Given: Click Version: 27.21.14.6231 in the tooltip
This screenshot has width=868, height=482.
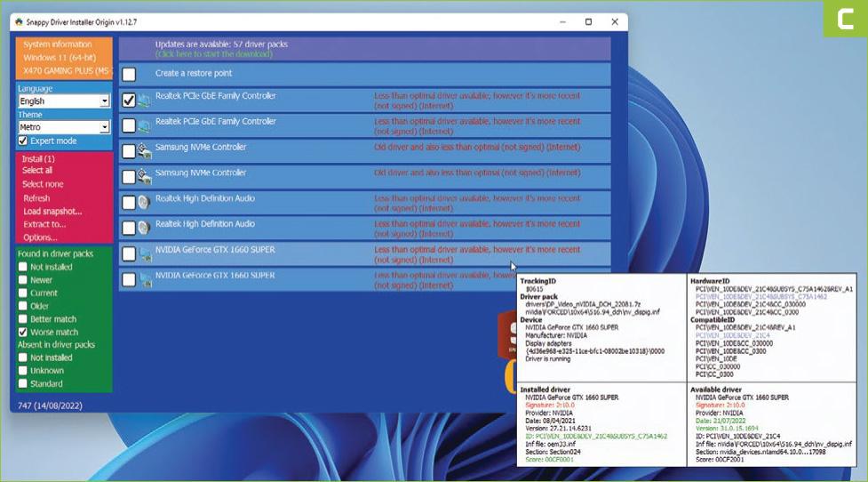Looking at the screenshot, I should point(558,429).
